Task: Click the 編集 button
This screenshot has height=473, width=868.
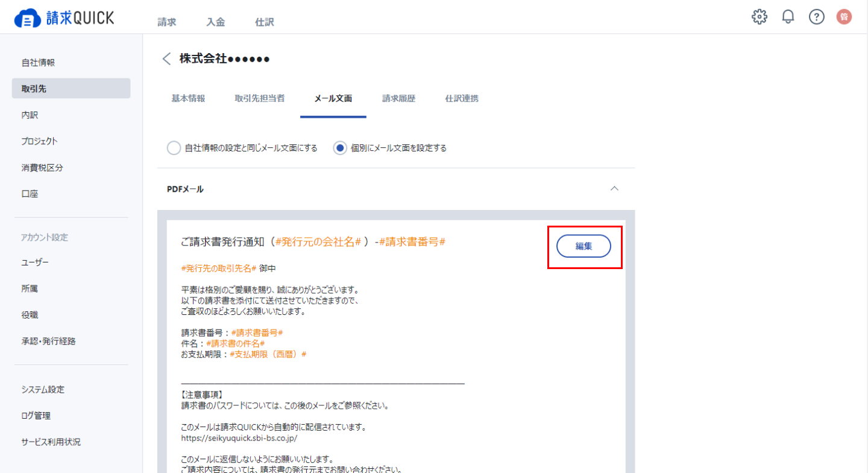Action: [583, 246]
